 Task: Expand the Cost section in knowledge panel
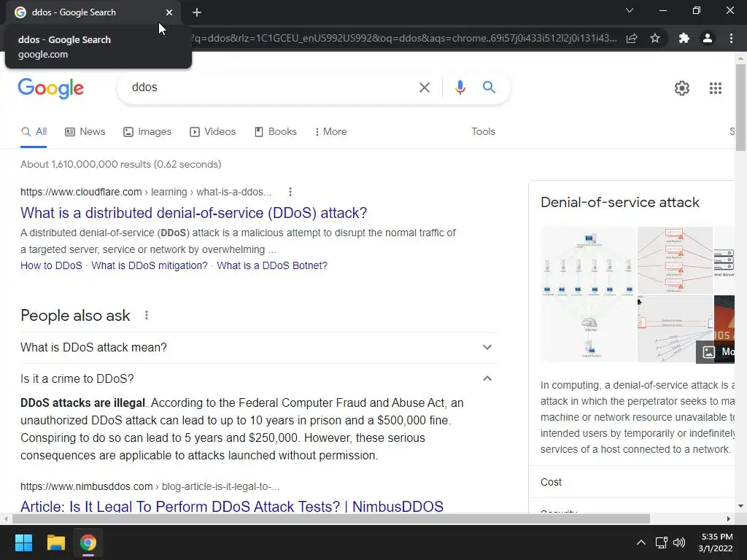tap(632, 483)
